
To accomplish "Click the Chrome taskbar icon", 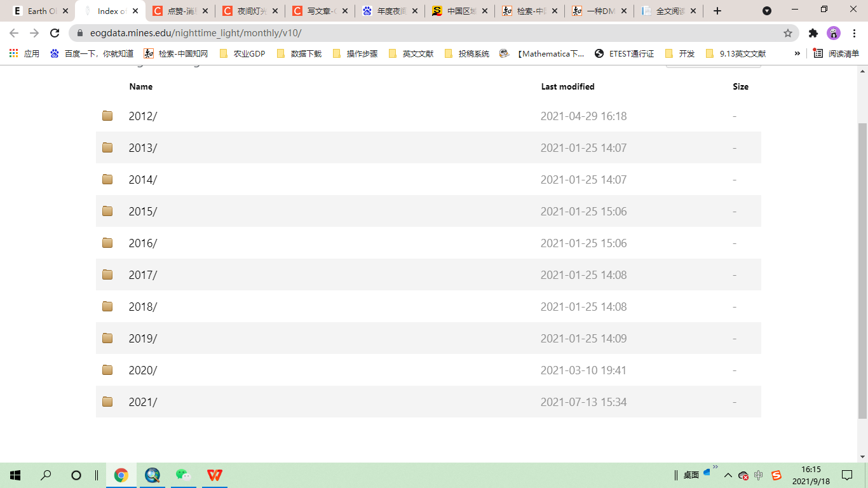I will [x=121, y=475].
